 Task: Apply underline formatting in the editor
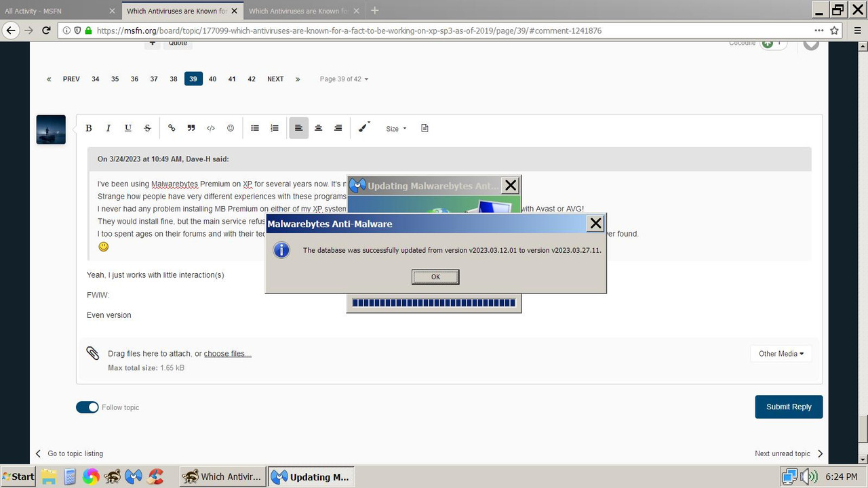pyautogui.click(x=127, y=128)
